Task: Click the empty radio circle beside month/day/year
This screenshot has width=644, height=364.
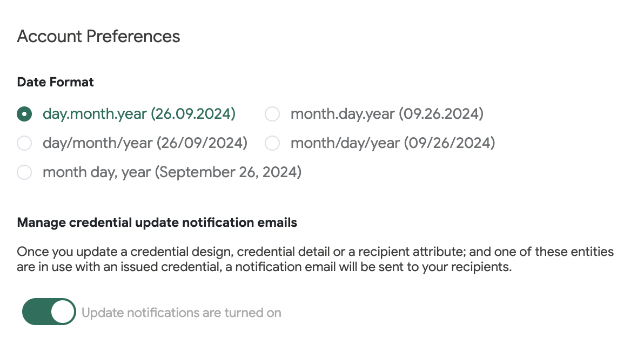Action: tap(272, 143)
